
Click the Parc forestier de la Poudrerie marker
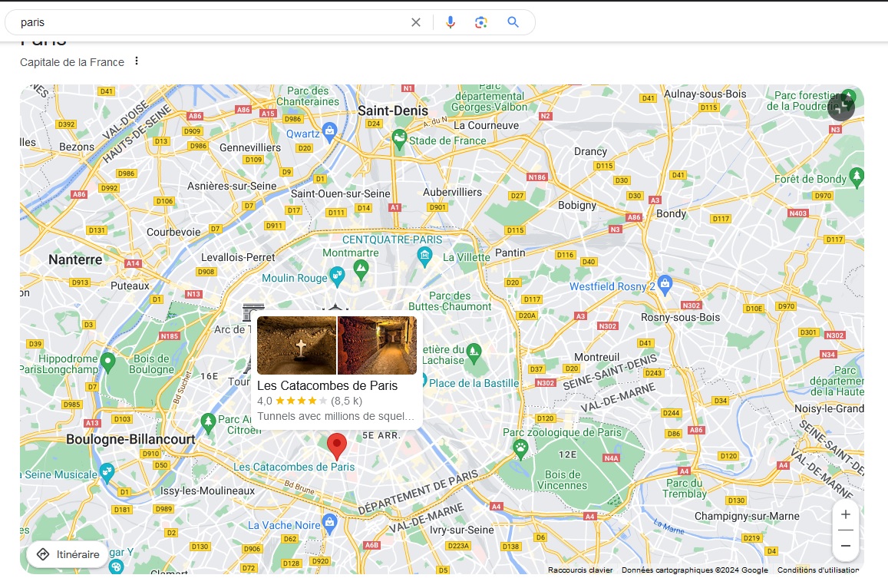point(848,98)
